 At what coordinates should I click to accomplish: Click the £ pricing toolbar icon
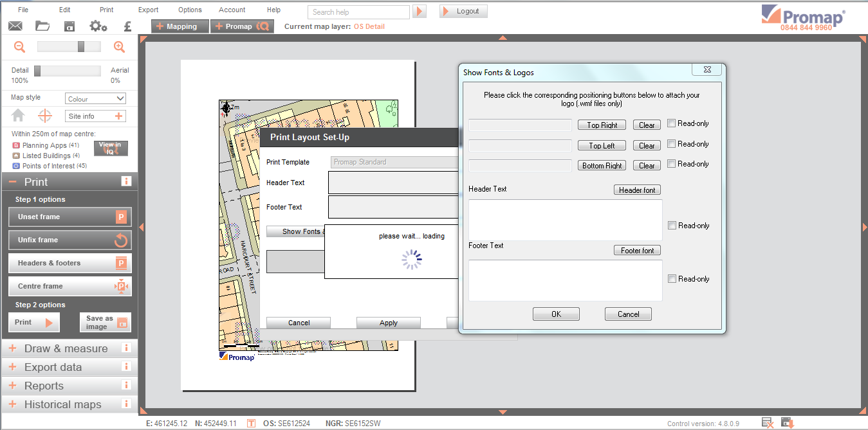tap(127, 26)
